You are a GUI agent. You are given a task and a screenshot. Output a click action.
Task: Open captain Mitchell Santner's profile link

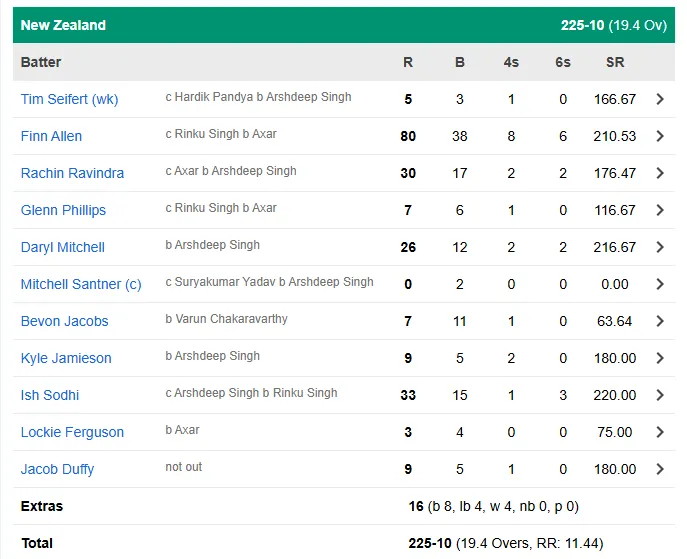(x=81, y=284)
